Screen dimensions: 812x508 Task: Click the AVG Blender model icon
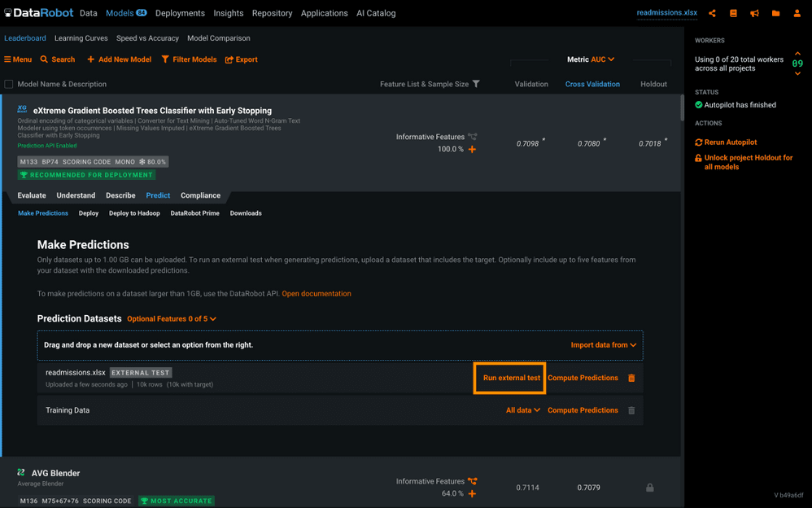pos(20,472)
